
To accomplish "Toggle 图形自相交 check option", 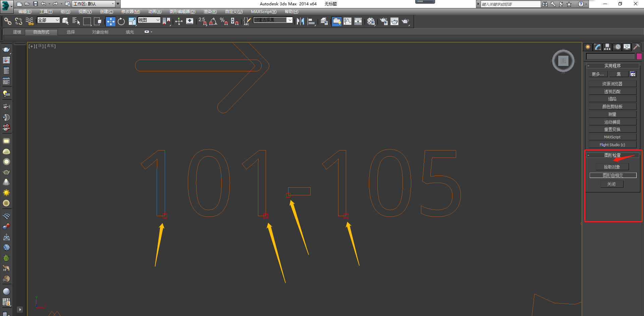I will coord(613,175).
